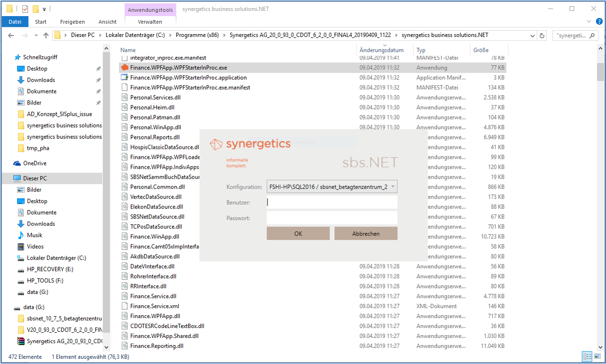606x364 pixels.
Task: Click the Personal.Services.dll file icon
Action: [x=125, y=97]
